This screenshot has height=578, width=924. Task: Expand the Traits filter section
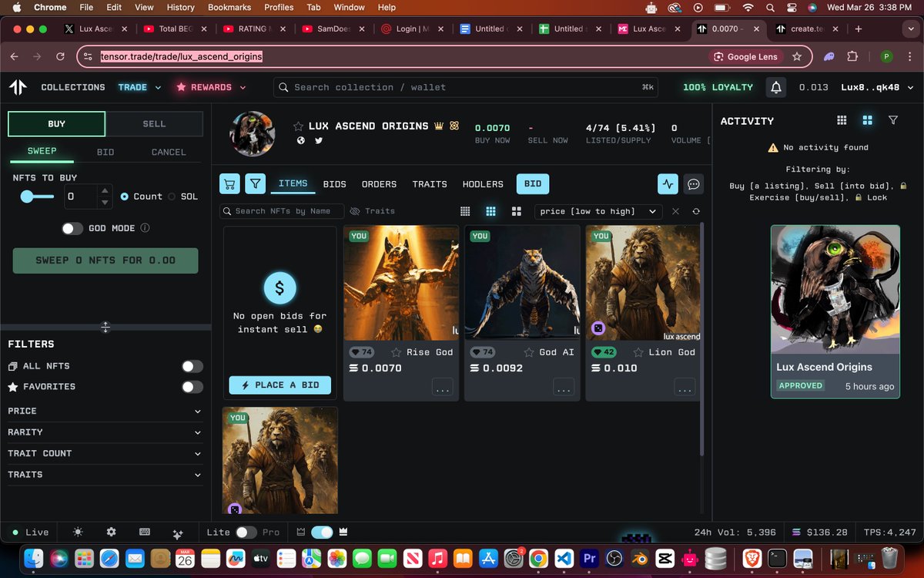click(105, 475)
